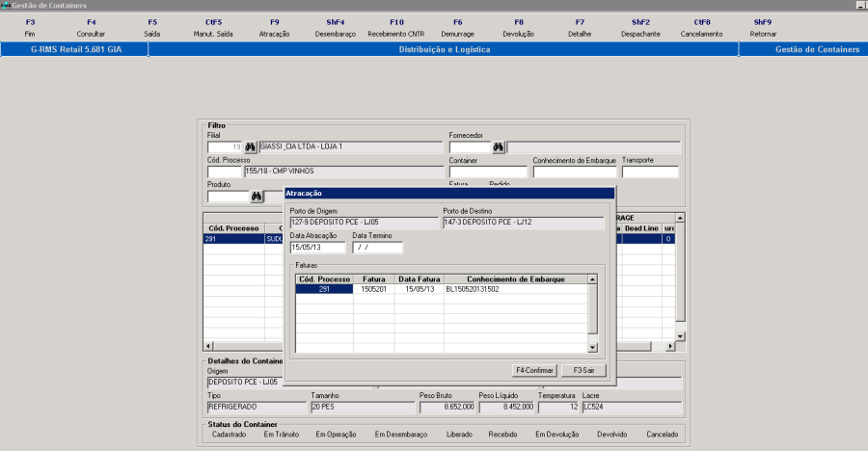Click Liberado status label
The height and width of the screenshot is (451, 868).
point(459,435)
